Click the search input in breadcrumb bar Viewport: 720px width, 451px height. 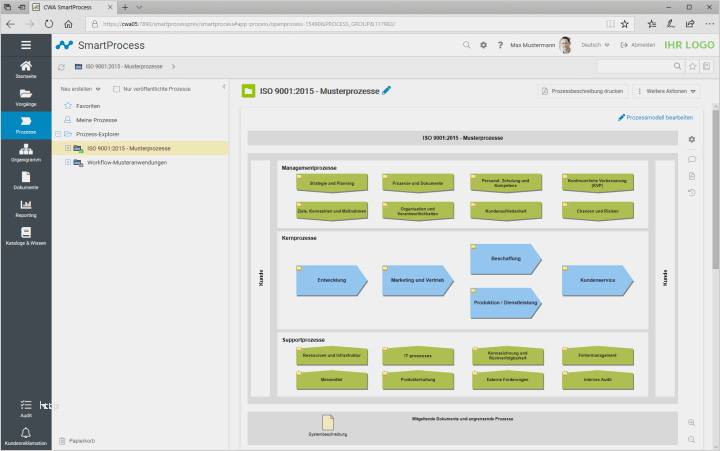(x=635, y=67)
